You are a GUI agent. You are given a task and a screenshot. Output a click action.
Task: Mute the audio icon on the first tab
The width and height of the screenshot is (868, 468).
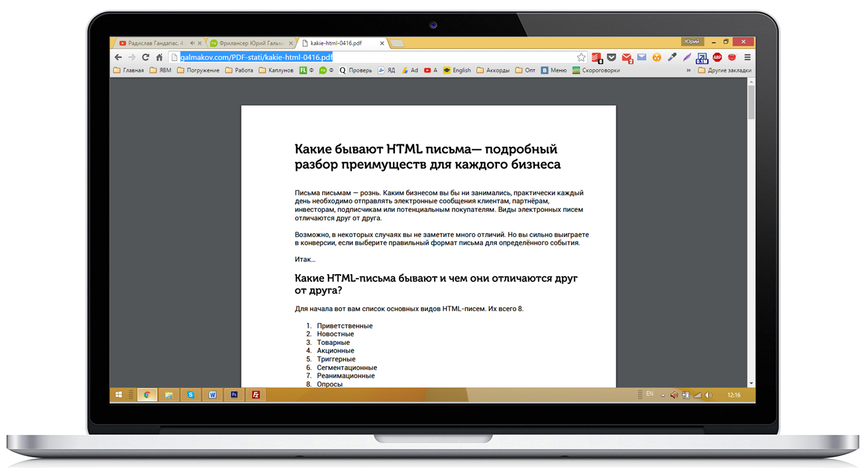tap(192, 43)
